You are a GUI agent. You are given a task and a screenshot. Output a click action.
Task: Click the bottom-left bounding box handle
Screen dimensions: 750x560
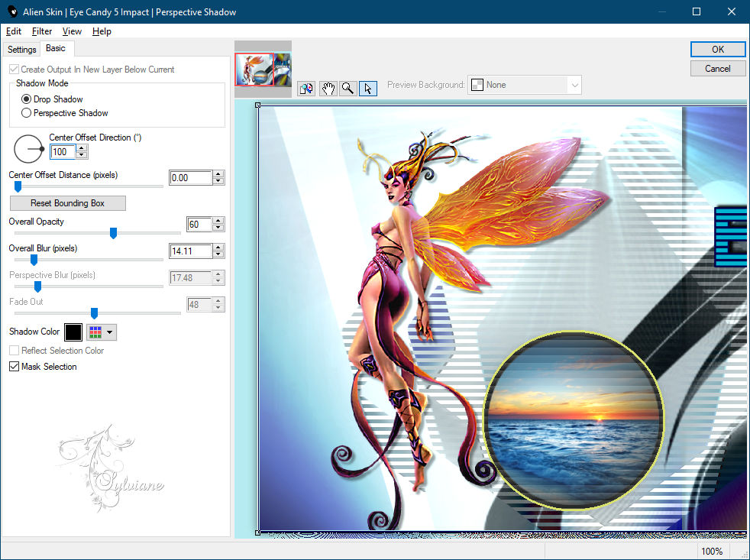coord(258,532)
